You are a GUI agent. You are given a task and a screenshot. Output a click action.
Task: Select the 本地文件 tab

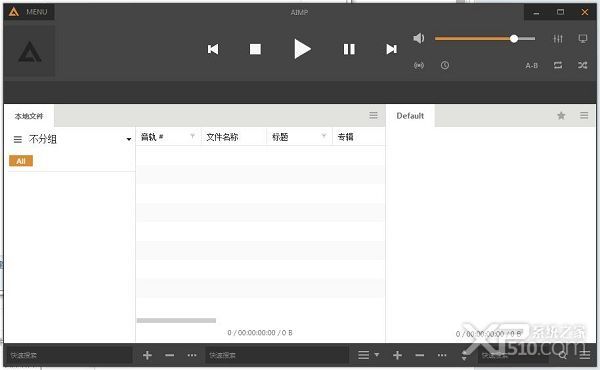(29, 116)
